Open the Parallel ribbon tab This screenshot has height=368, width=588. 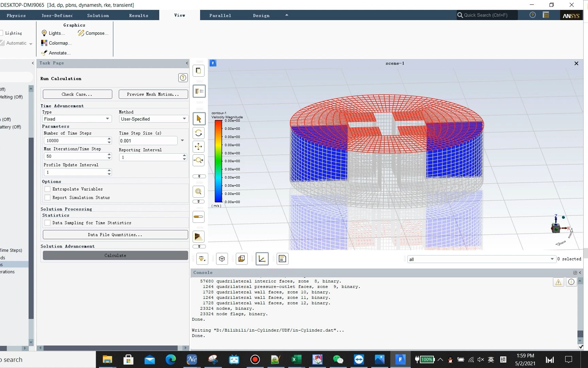tap(220, 15)
